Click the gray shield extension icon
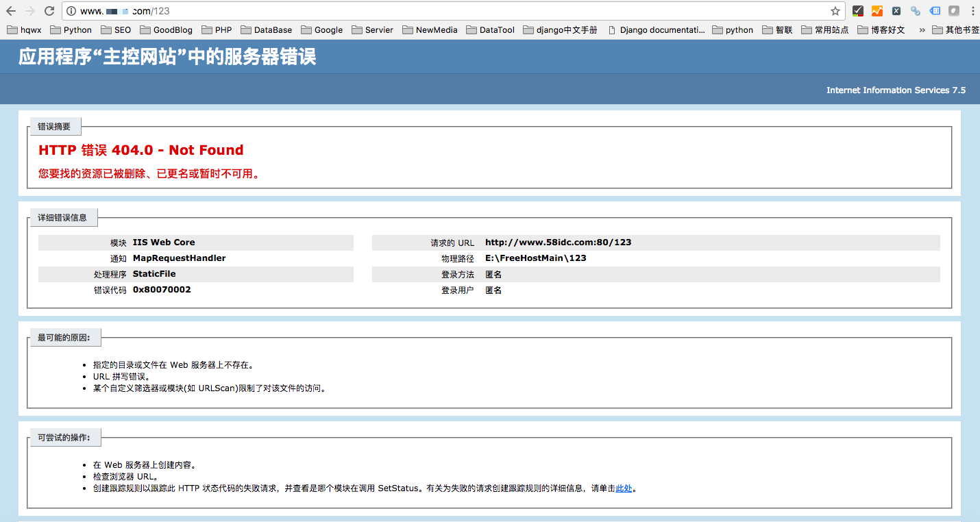Viewport: 980px width, 522px height. pyautogui.click(x=953, y=10)
